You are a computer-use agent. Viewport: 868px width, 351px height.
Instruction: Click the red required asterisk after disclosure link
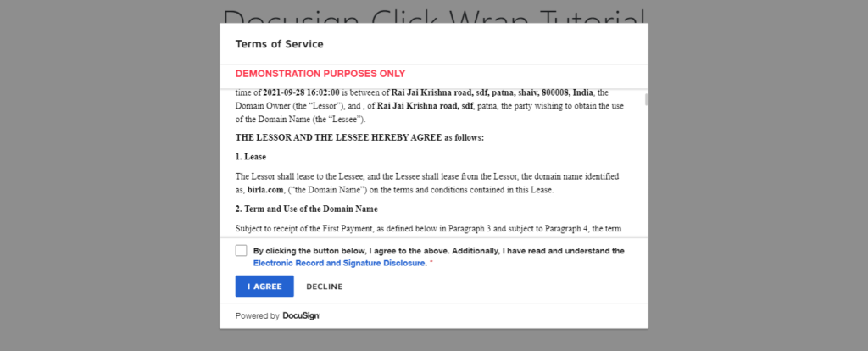(x=431, y=263)
